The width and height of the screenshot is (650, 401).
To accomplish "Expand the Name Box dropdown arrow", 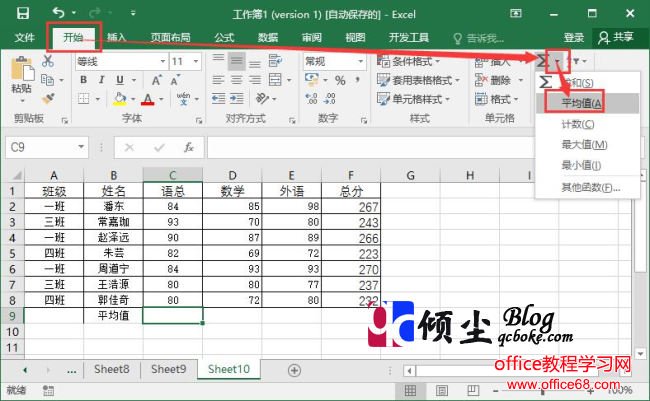I will 81,147.
